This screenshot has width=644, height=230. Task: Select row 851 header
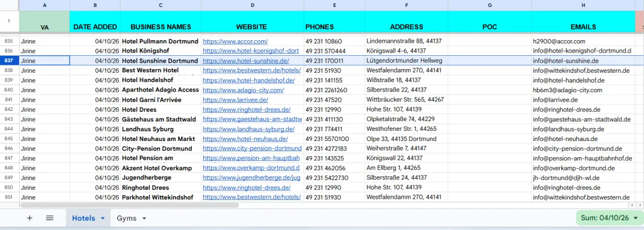click(x=9, y=197)
